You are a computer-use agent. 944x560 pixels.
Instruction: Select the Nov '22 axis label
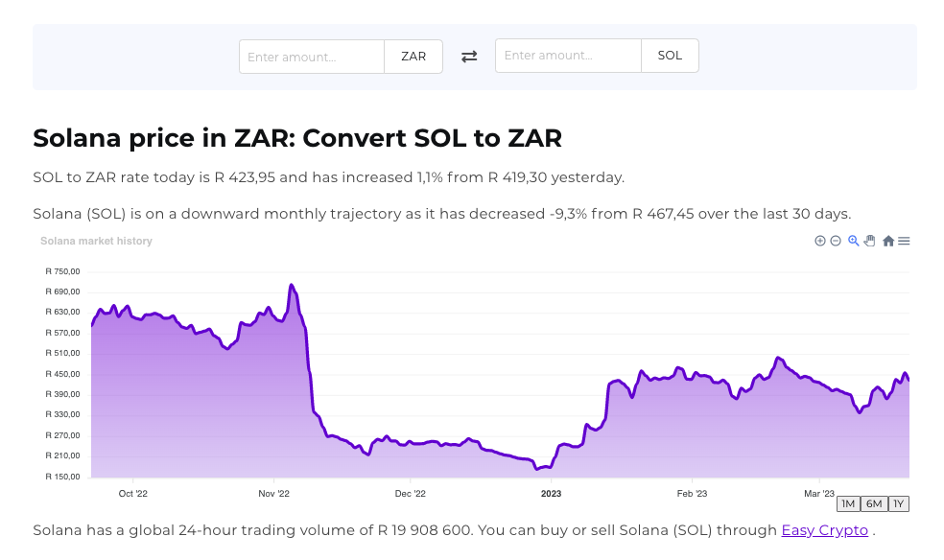pos(274,493)
